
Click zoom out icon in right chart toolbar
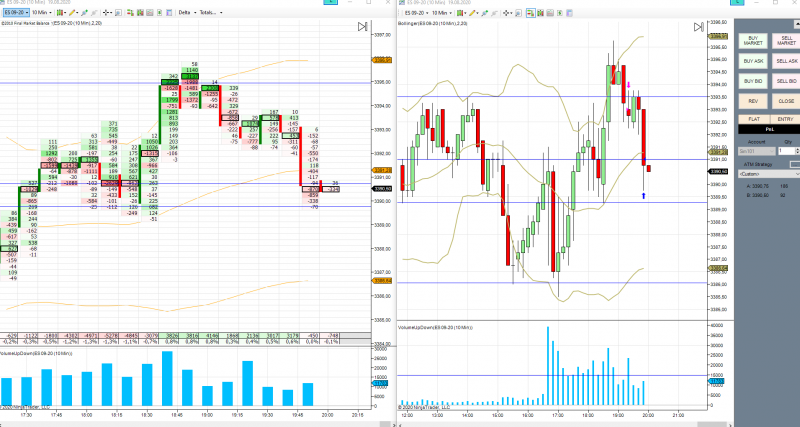click(494, 13)
